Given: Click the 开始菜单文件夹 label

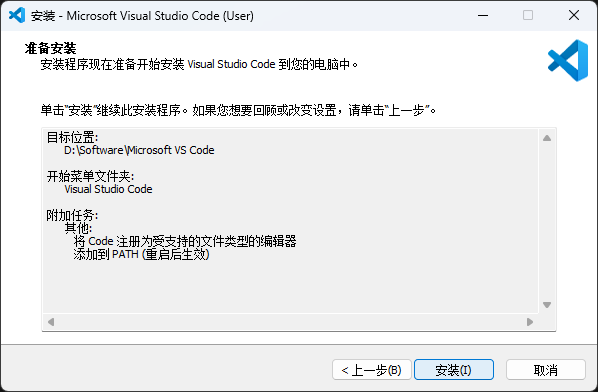Looking at the screenshot, I should [x=90, y=176].
